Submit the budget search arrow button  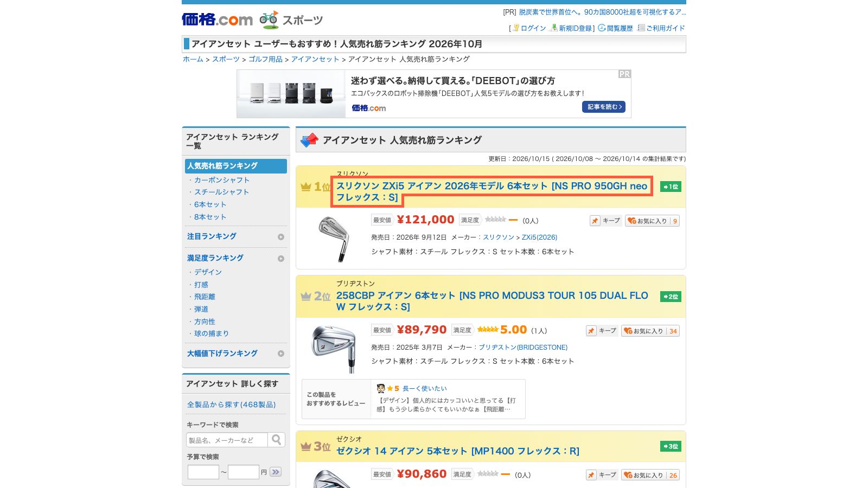pyautogui.click(x=276, y=472)
